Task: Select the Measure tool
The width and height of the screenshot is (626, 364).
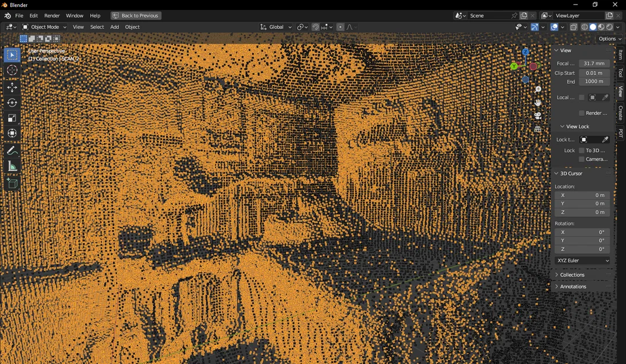Action: [12, 167]
